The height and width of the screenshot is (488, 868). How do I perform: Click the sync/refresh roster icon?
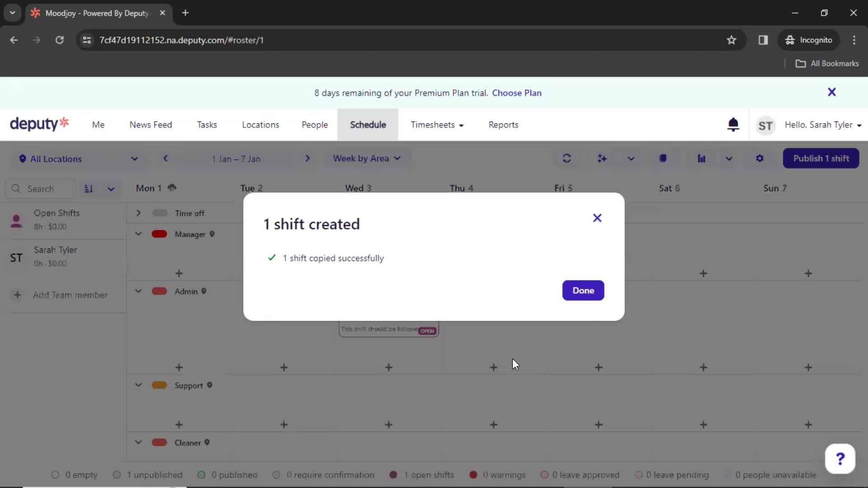[567, 158]
